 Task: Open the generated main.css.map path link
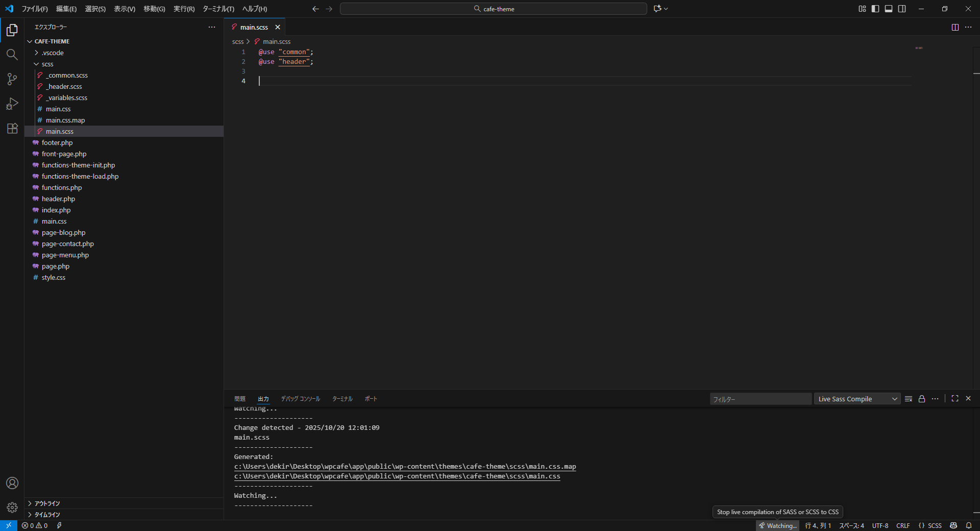click(x=405, y=467)
